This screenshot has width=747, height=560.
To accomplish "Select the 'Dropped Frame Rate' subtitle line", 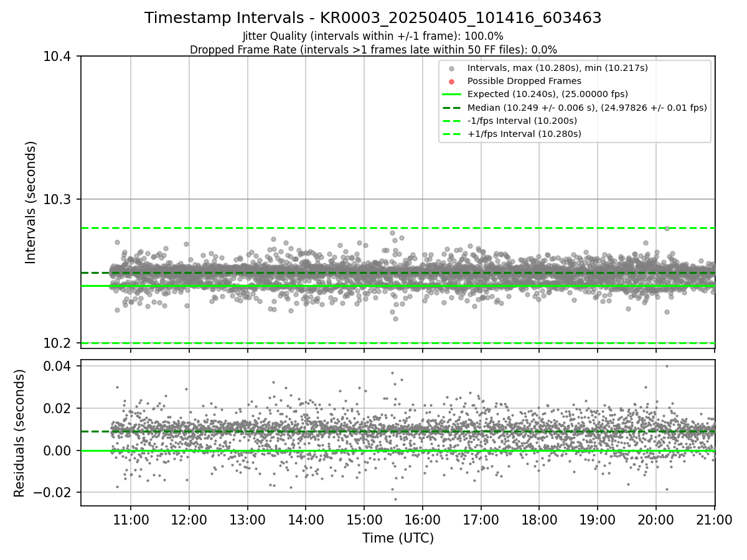I will click(373, 50).
